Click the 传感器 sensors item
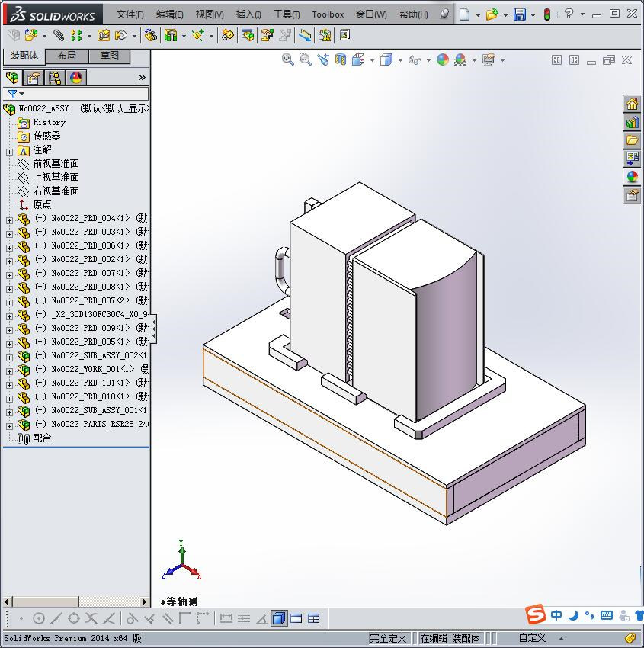The width and height of the screenshot is (644, 648). (x=46, y=136)
